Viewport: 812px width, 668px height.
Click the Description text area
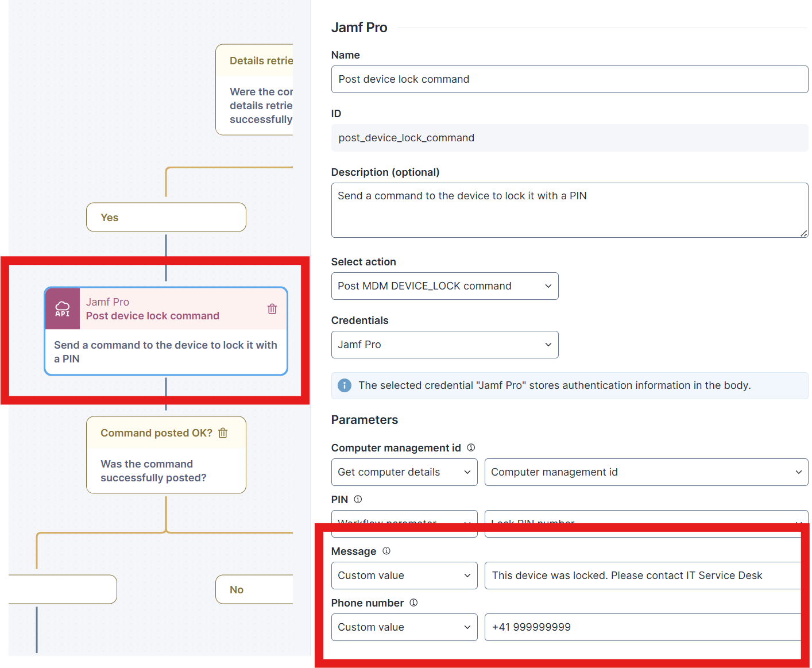point(569,210)
